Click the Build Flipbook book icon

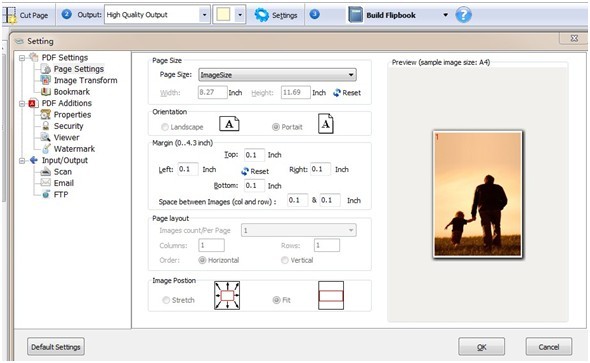pos(355,15)
